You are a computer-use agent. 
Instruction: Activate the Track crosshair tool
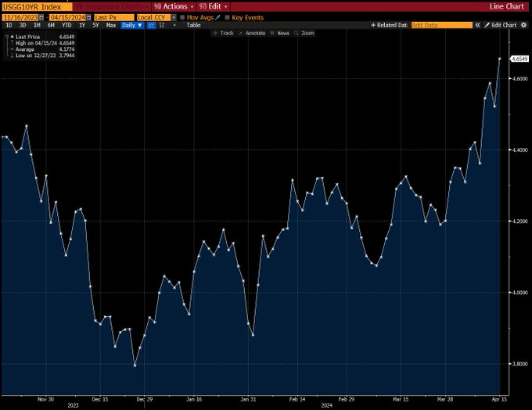click(x=223, y=34)
